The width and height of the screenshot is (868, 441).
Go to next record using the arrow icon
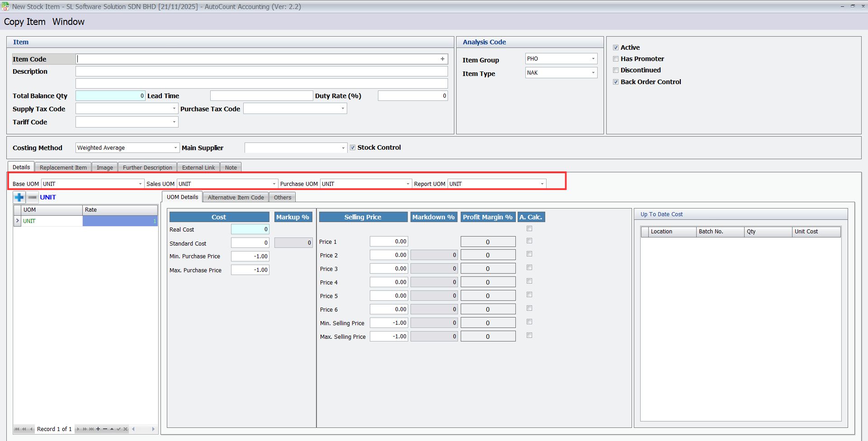[x=78, y=429]
